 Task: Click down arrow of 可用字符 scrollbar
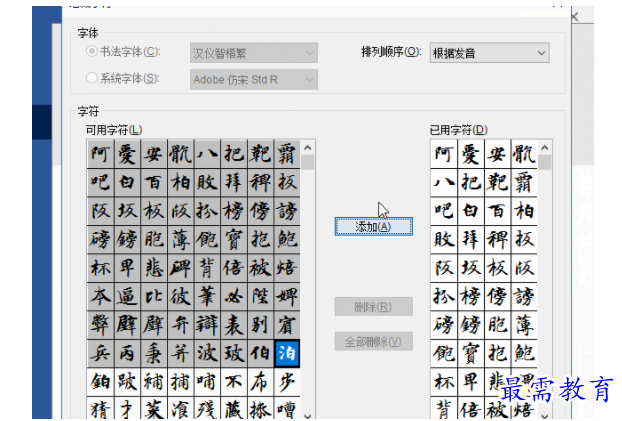pyautogui.click(x=307, y=415)
